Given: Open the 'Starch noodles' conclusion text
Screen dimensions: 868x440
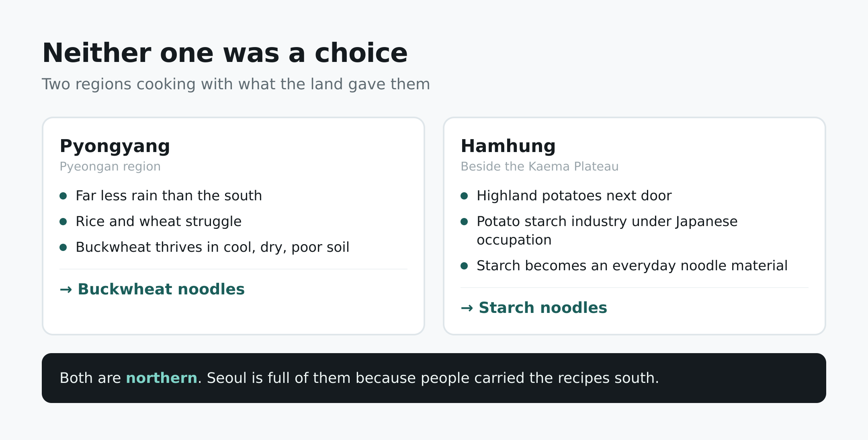Looking at the screenshot, I should 543,308.
